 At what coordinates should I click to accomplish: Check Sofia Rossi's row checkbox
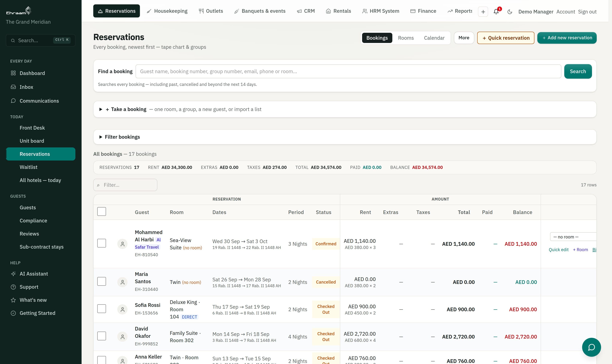101,308
